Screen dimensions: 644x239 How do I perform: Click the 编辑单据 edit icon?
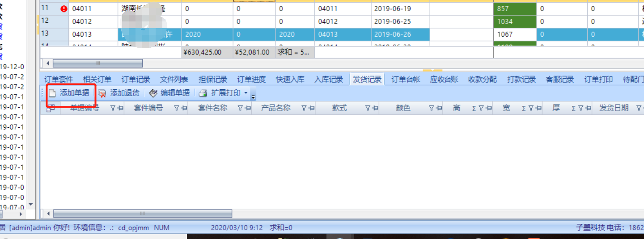[153, 93]
